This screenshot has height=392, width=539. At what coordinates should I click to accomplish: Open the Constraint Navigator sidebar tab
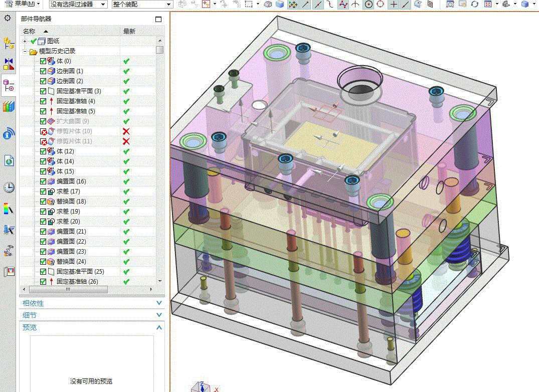click(9, 64)
